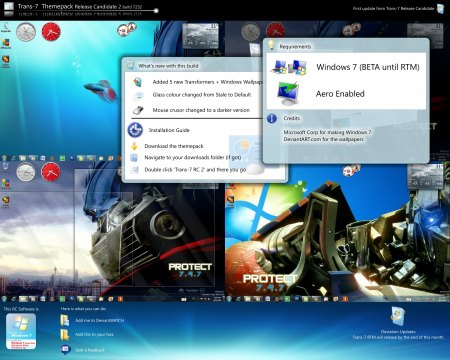Select 'Mouse cursor changed to a darker version'

[201, 110]
